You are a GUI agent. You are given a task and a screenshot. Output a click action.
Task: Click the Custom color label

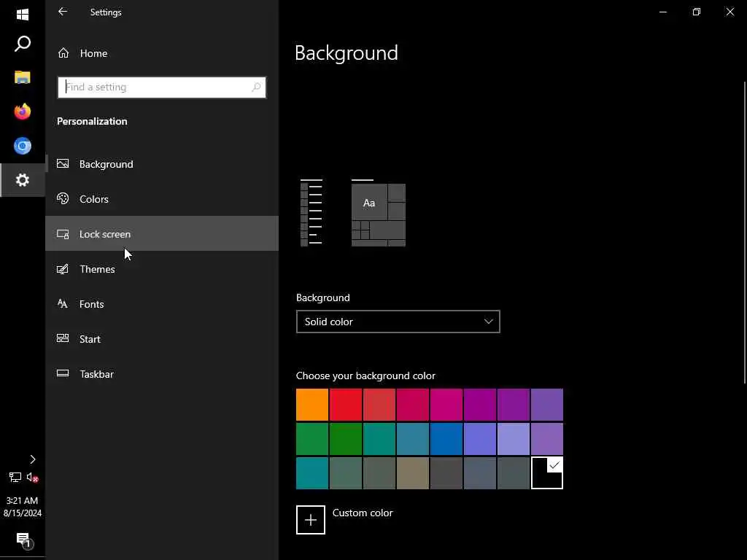363,513
